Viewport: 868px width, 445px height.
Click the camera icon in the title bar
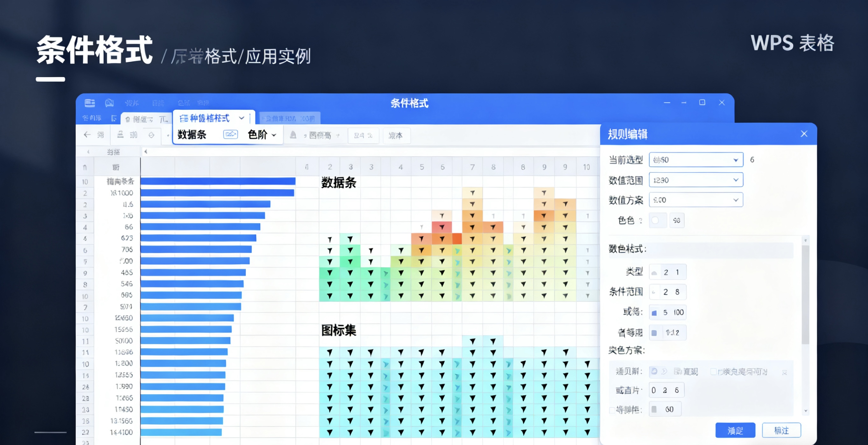[x=109, y=103]
